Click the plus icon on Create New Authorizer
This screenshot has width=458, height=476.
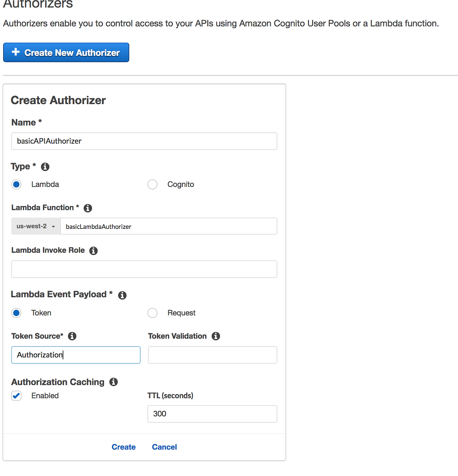click(x=15, y=52)
